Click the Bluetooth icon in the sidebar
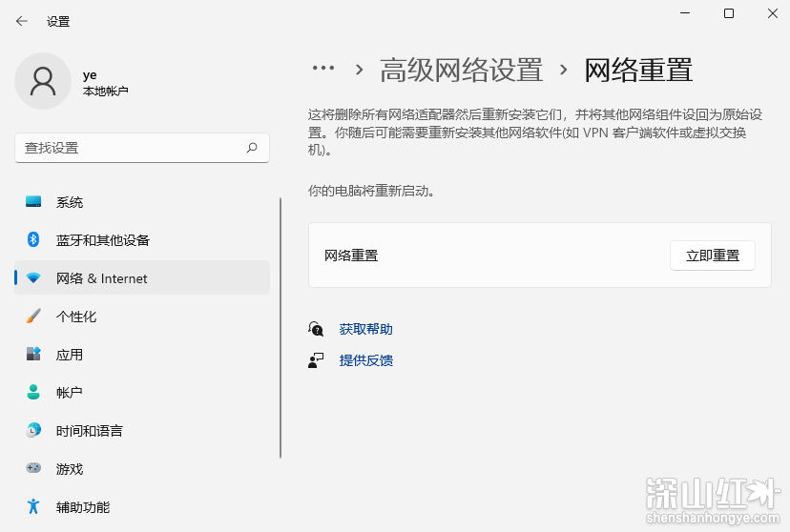This screenshot has width=790, height=532. coord(33,239)
